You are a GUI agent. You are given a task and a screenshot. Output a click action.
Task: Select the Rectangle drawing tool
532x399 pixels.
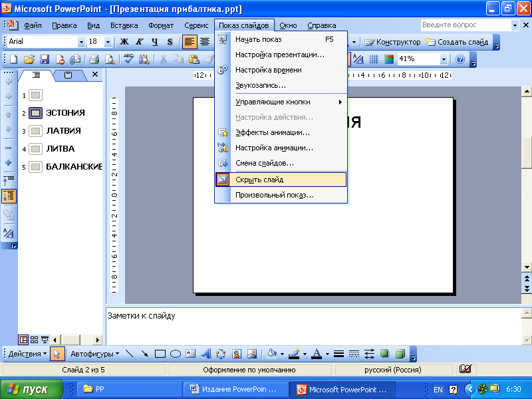click(x=160, y=354)
